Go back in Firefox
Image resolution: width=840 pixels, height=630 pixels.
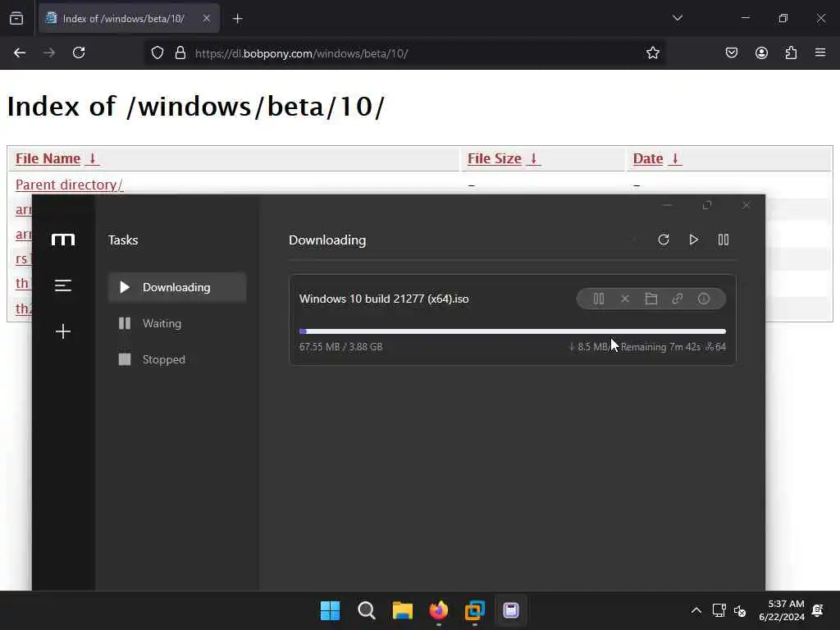click(20, 53)
